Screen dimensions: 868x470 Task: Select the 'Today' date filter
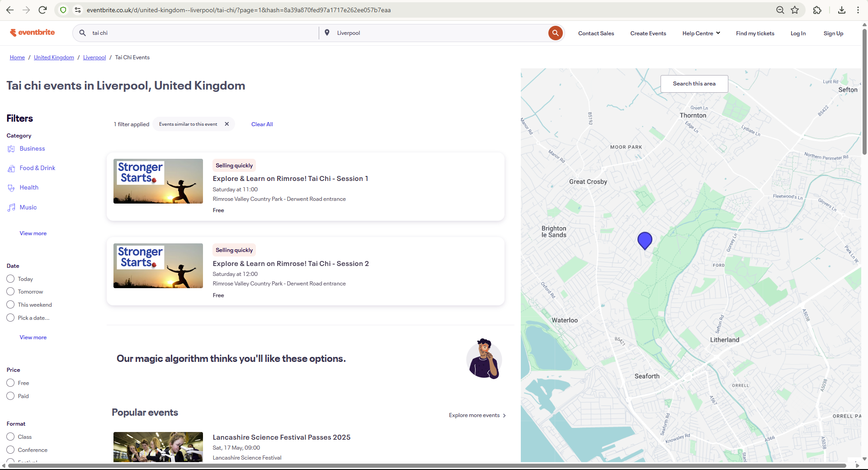pos(11,279)
